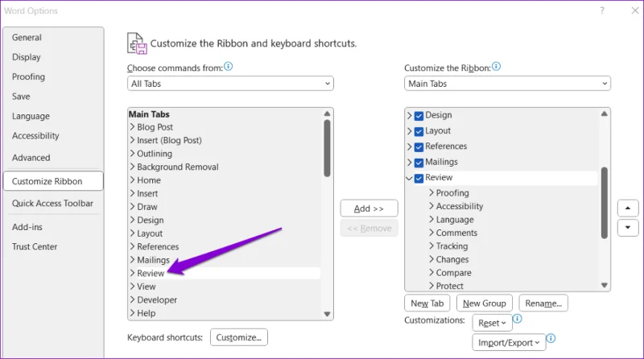Click the Add >> button
Screen dimensions: 644x359
tap(369, 208)
